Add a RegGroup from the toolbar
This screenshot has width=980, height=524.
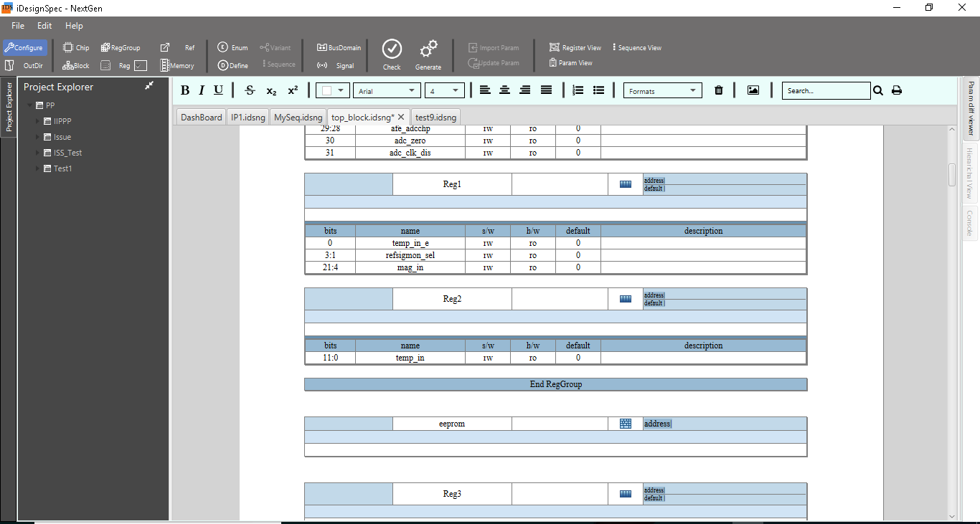(120, 48)
